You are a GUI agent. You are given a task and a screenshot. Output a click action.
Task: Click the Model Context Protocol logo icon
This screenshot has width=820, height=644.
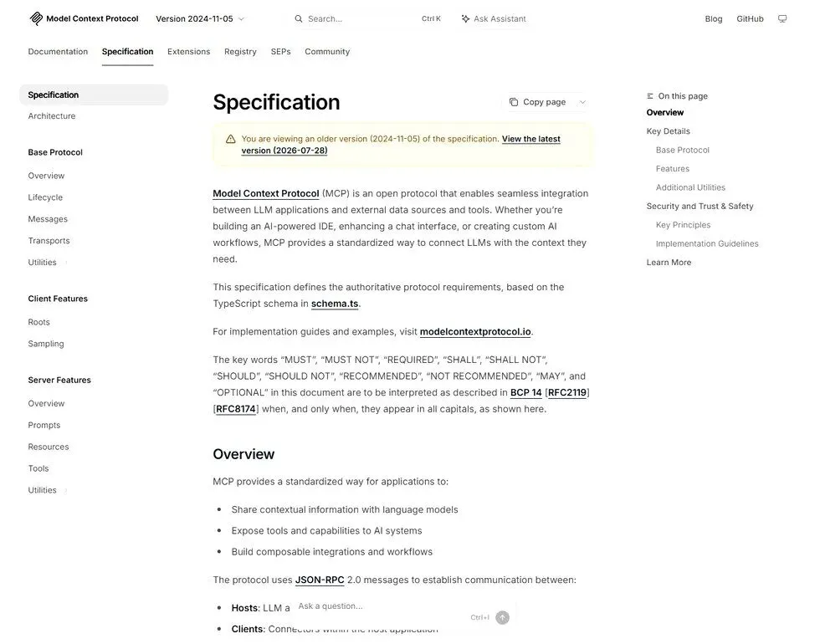36,18
